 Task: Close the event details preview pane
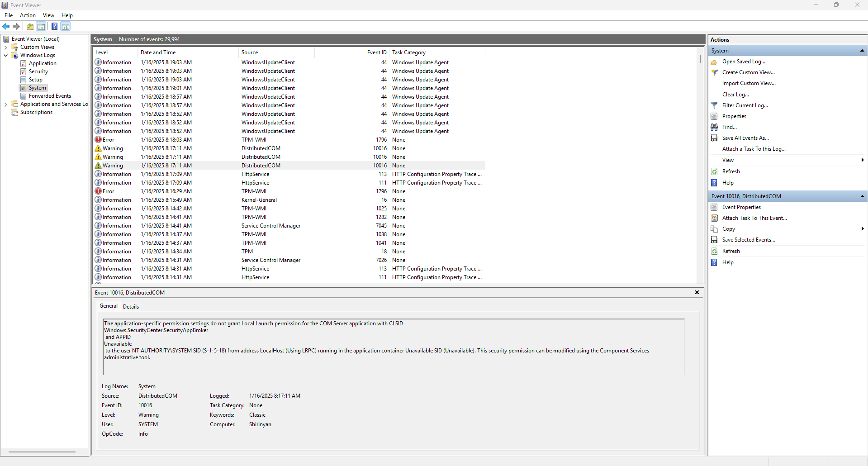pos(697,293)
